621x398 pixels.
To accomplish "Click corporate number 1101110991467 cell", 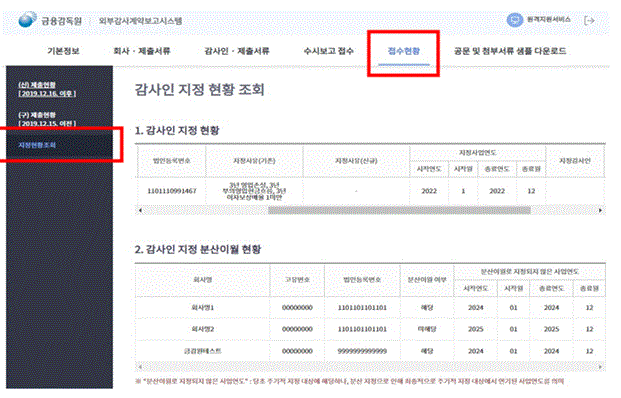I will click(x=171, y=191).
